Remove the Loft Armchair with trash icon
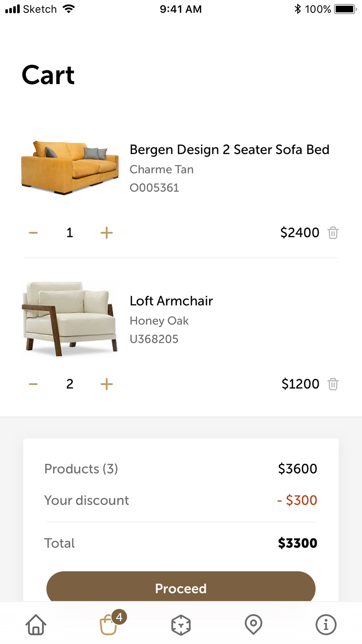362x644 pixels. click(333, 384)
